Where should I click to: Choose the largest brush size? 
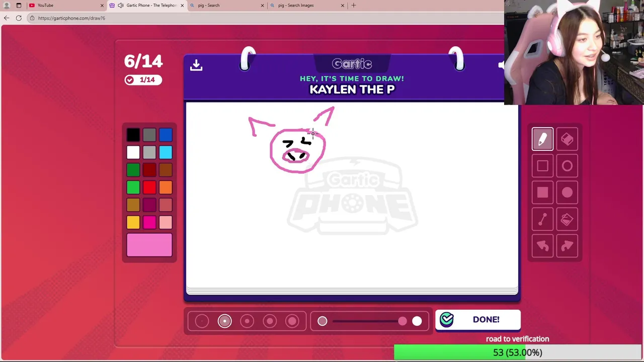292,321
